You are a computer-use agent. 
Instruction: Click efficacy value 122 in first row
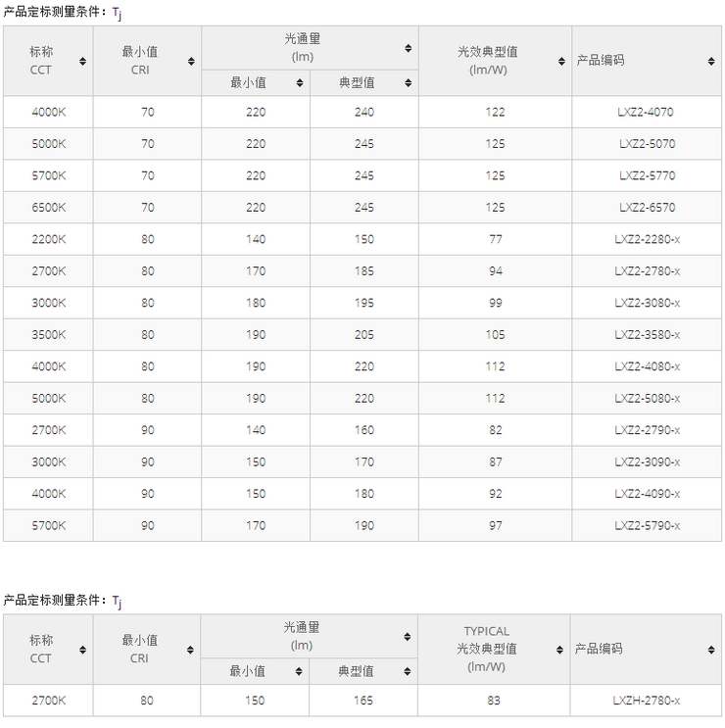point(495,112)
